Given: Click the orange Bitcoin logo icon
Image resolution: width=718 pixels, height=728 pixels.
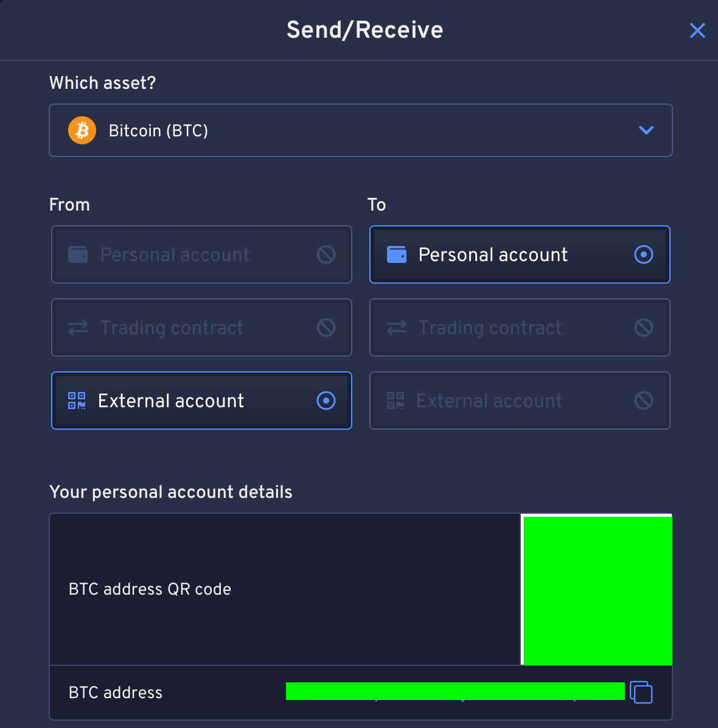Looking at the screenshot, I should [x=82, y=130].
